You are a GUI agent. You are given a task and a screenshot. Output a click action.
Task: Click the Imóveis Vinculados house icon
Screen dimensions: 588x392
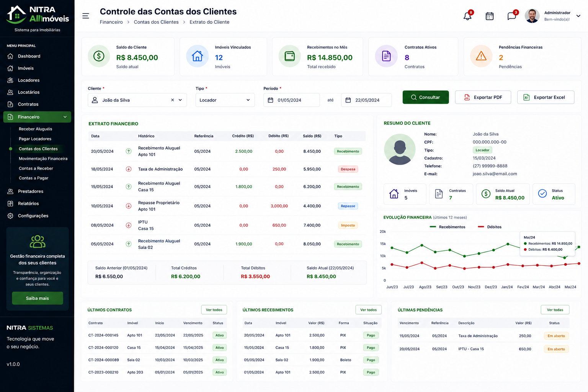tap(198, 56)
